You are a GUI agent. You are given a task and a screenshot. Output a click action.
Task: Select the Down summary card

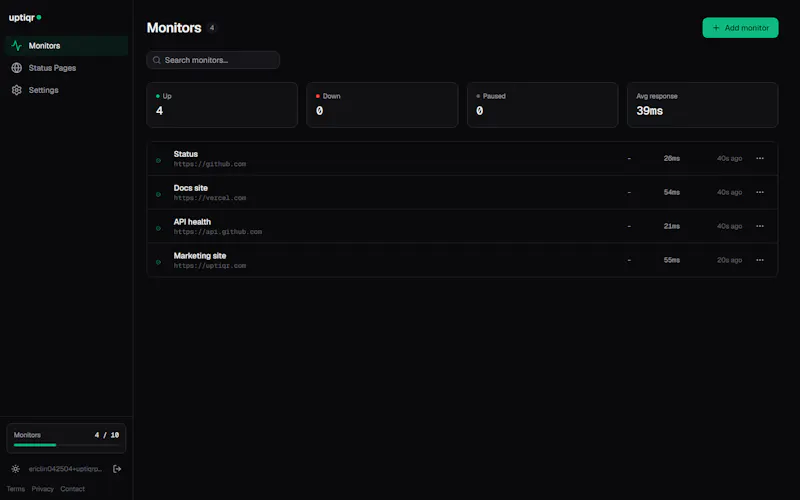[x=382, y=105]
